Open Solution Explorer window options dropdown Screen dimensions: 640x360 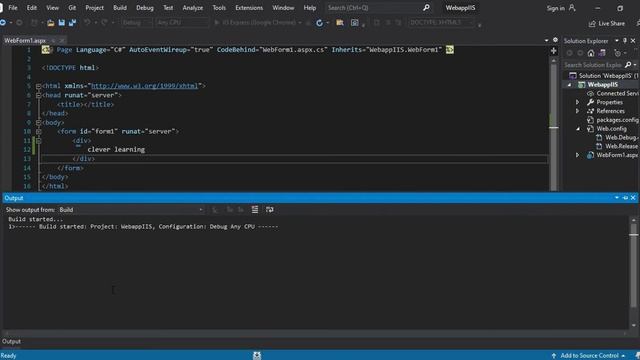pos(617,41)
